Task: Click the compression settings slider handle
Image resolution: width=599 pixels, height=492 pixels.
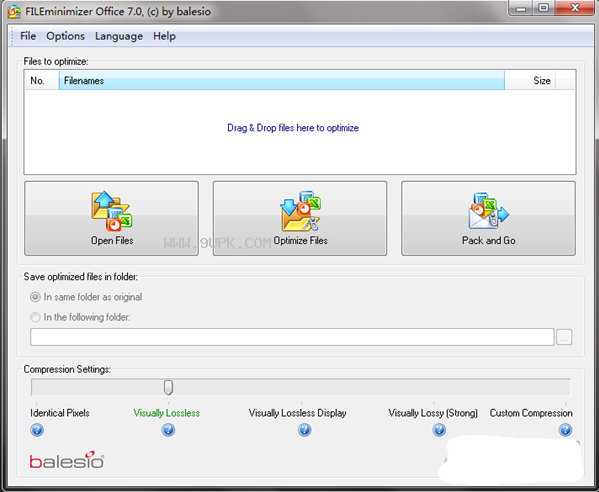Action: coord(168,387)
